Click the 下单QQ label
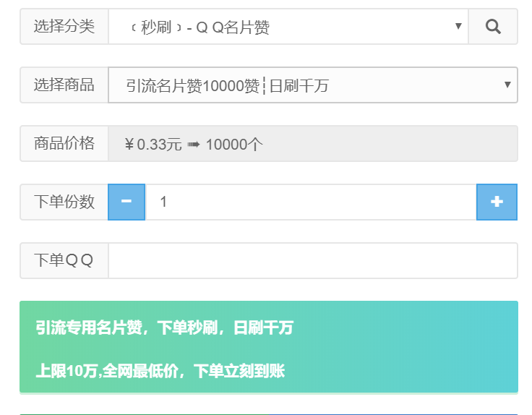532x415 pixels. (x=64, y=260)
